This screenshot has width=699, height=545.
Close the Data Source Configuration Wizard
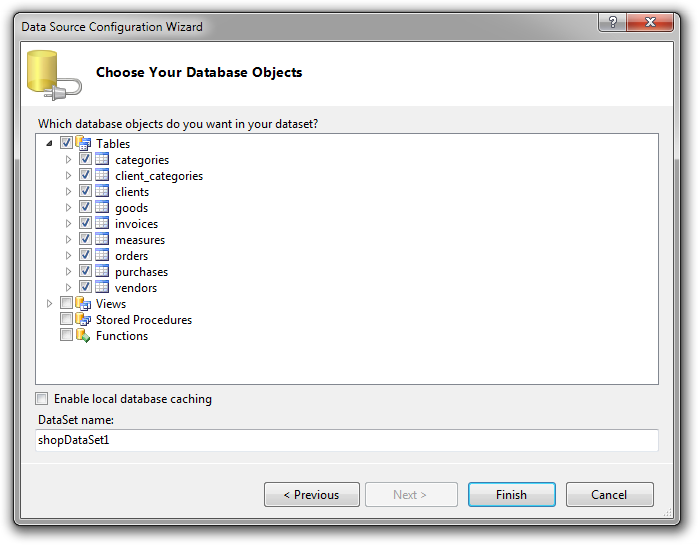(650, 22)
